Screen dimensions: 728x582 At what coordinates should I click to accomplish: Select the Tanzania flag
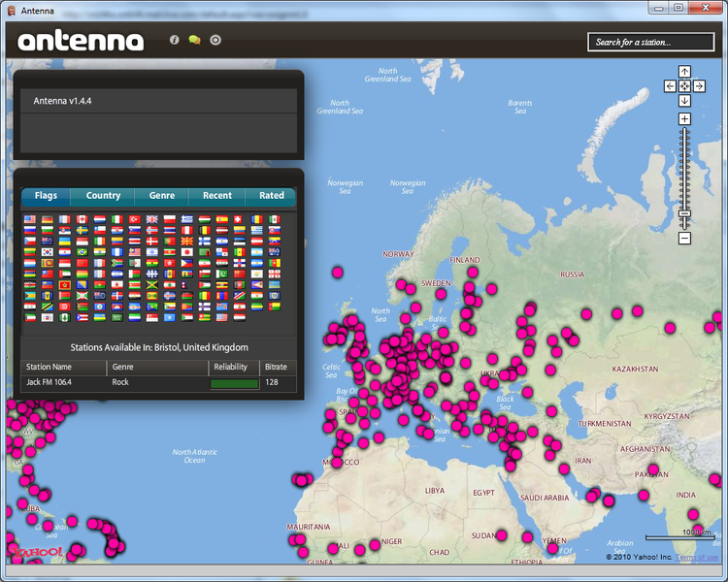[48, 307]
